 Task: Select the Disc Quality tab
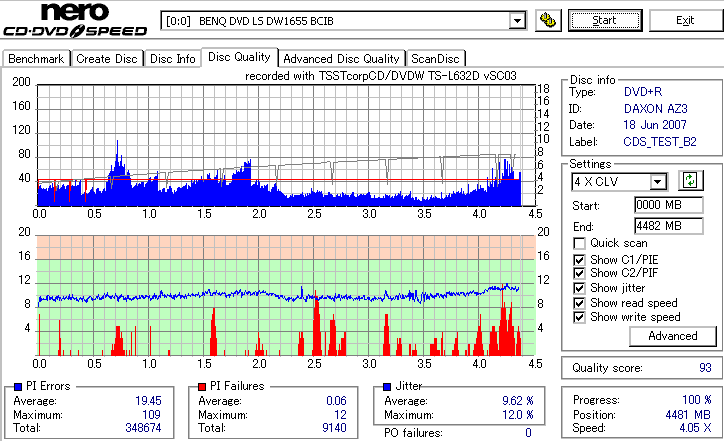coord(239,57)
